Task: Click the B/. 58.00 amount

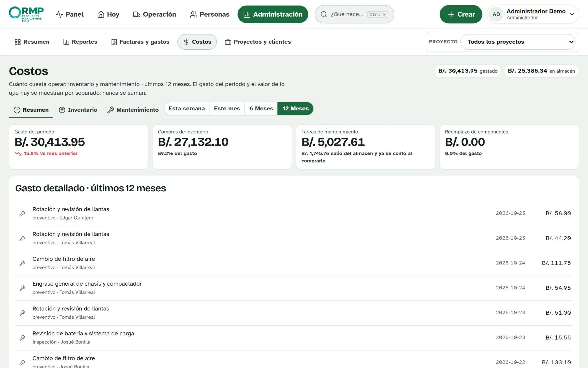Action: tap(558, 213)
